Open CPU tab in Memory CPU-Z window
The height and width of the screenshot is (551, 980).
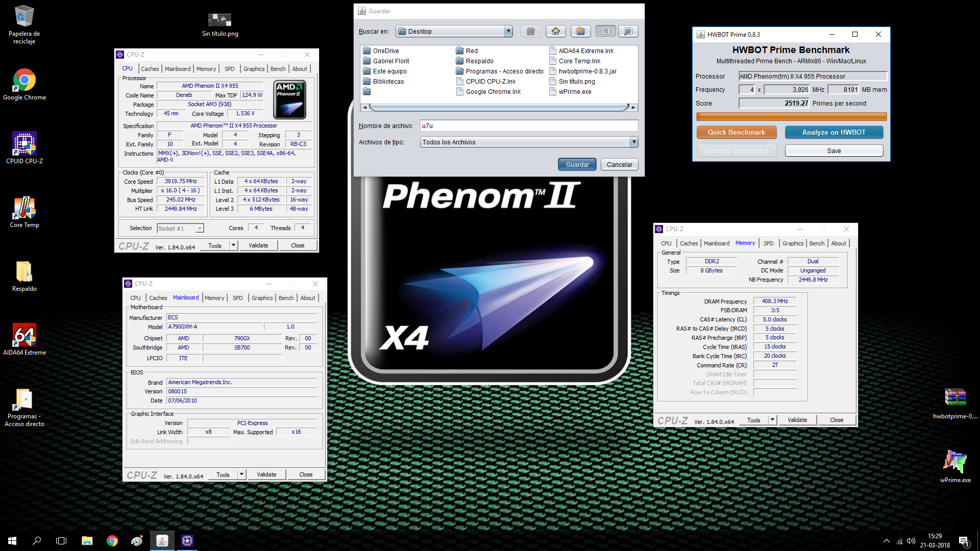(667, 243)
